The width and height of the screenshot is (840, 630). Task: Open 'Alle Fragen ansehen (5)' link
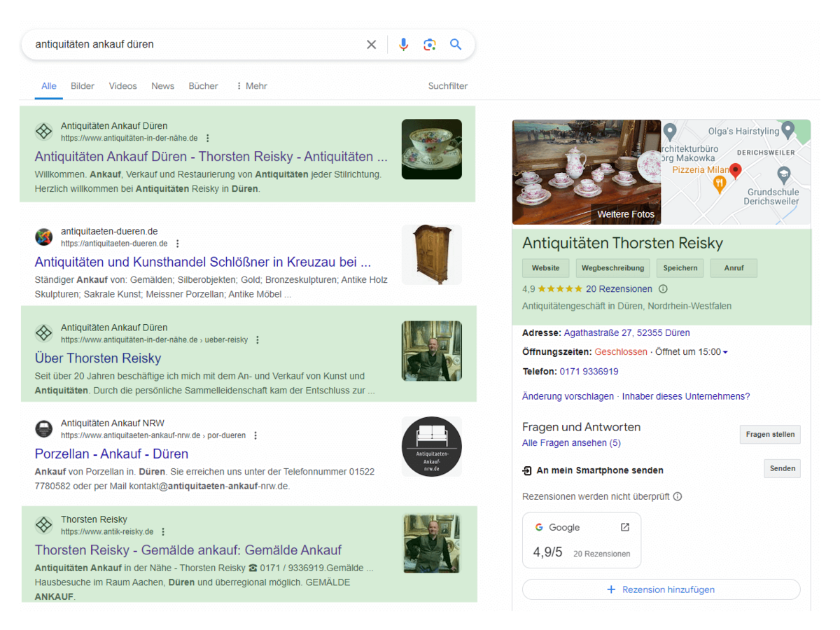point(571,443)
